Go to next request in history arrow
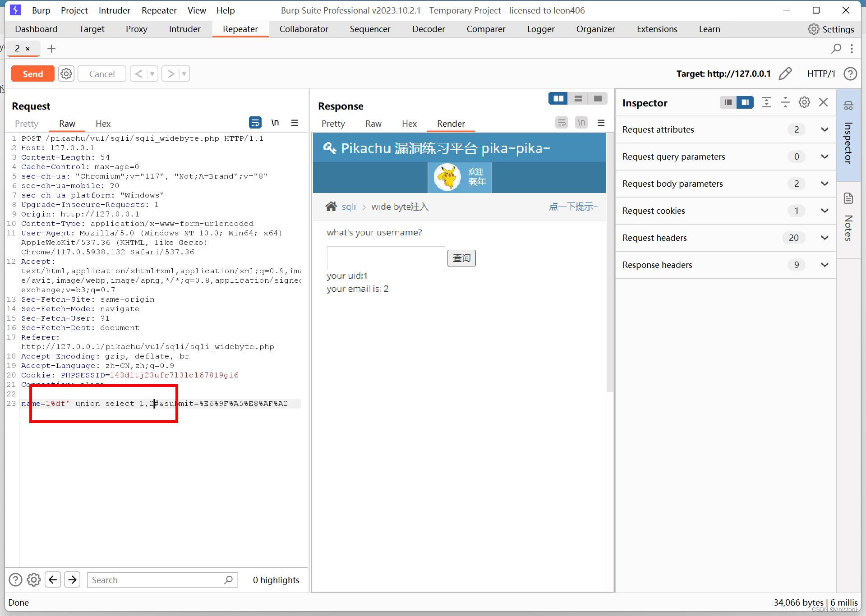Viewport: 866px width, 616px height. click(x=170, y=74)
